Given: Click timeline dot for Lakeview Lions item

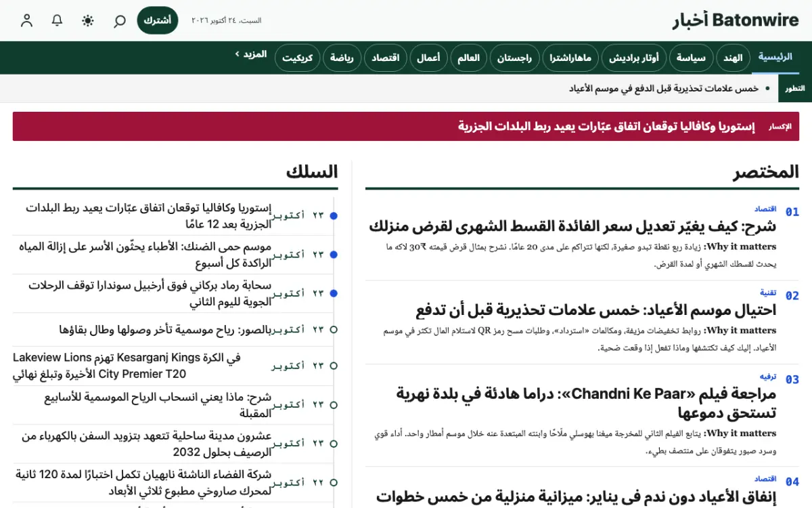Looking at the screenshot, I should [x=333, y=366].
